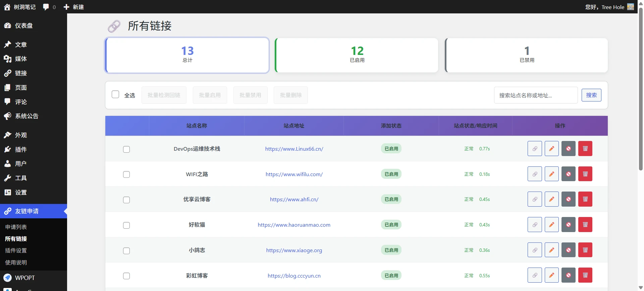Select the checkbox for 小鸽志 row
The image size is (644, 291).
(x=126, y=251)
